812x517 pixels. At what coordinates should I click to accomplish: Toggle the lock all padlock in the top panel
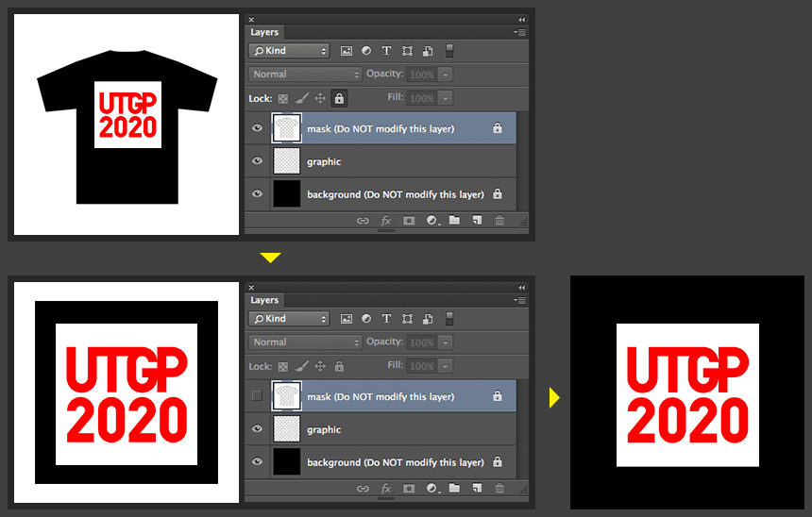[339, 98]
